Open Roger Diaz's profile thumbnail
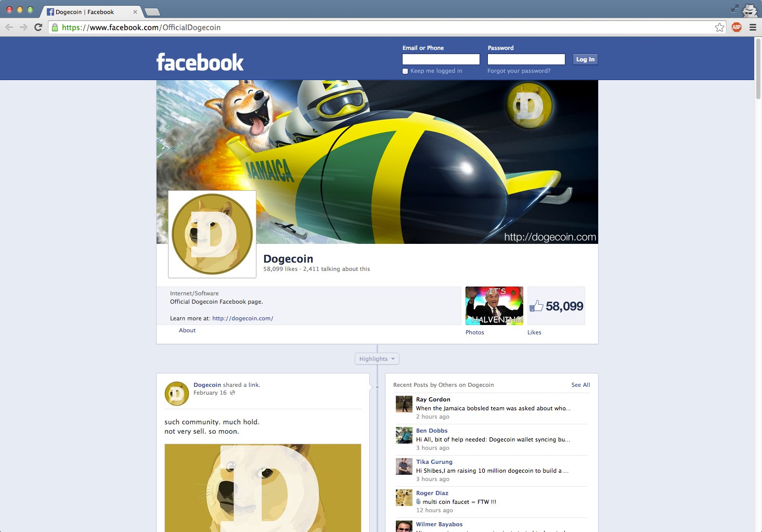 click(404, 498)
